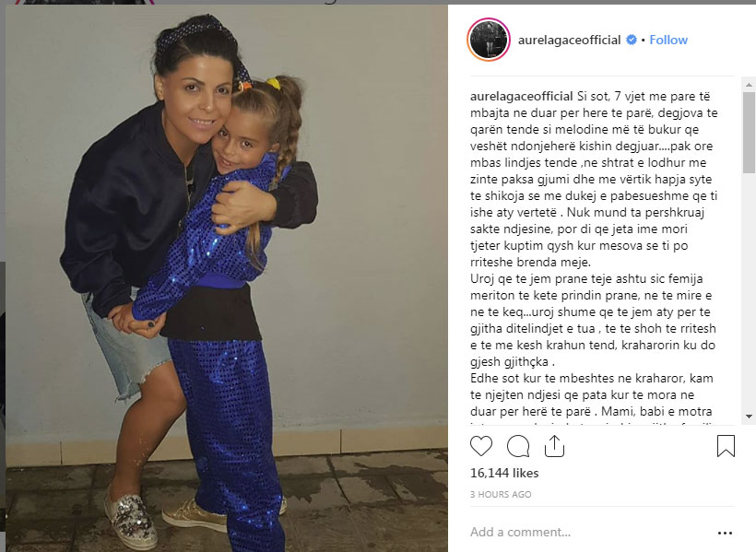Click the caption scrollbar down arrow
Screen dimensions: 756x552
pos(749,416)
